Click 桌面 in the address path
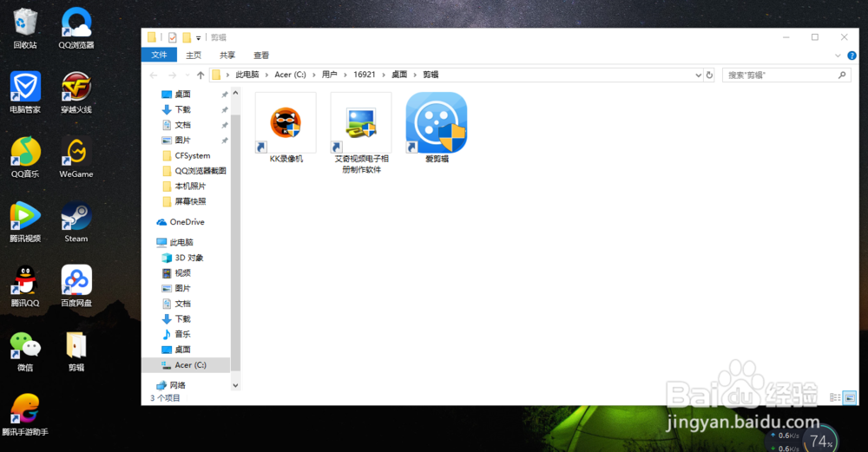 (399, 75)
